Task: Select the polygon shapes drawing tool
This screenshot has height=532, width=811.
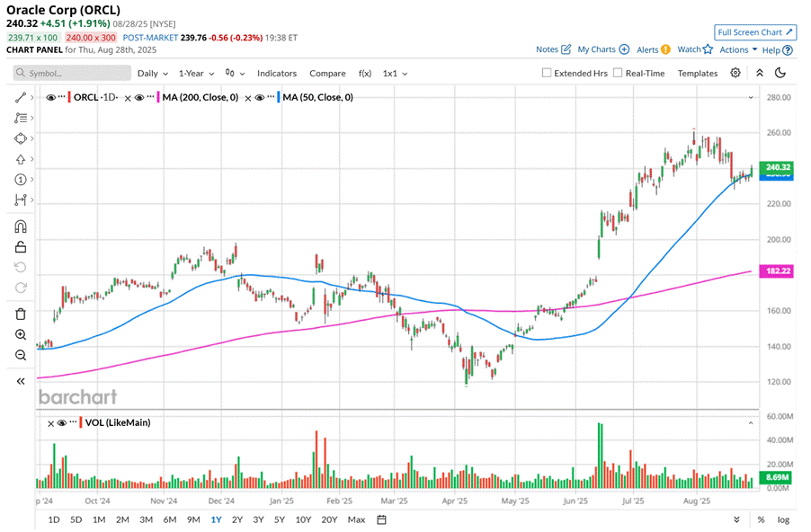Action: pos(21,138)
